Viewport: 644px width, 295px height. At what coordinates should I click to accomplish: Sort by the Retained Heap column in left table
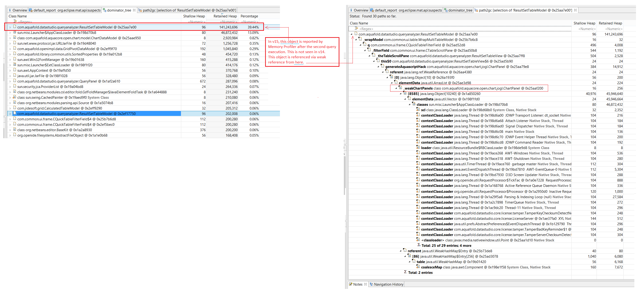pos(225,16)
